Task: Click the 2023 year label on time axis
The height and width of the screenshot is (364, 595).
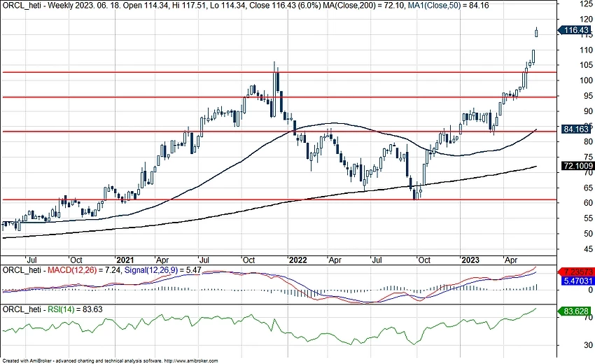Action: (x=470, y=260)
